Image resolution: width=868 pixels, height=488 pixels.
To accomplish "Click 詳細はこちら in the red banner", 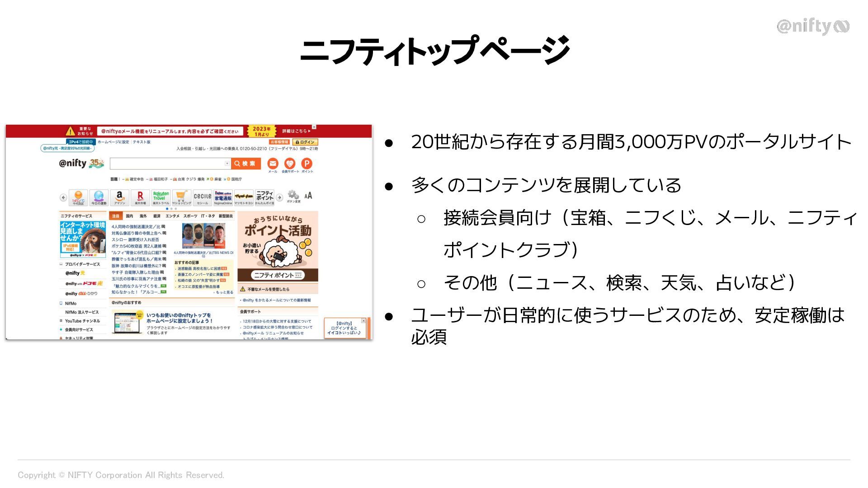I will [296, 131].
